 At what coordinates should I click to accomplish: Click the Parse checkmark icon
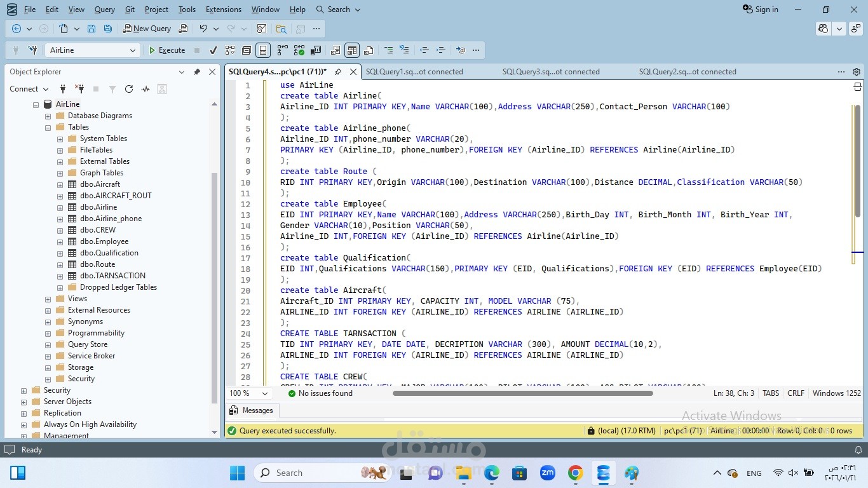(213, 50)
